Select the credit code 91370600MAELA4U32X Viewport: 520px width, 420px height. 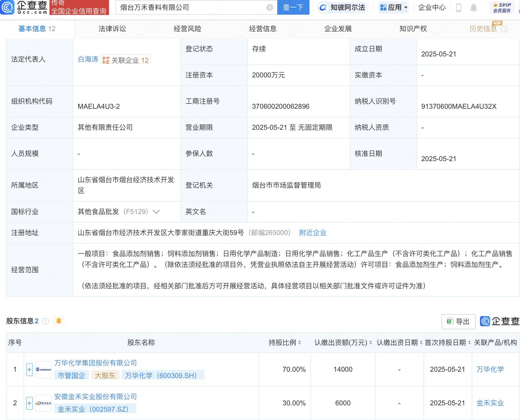click(459, 106)
